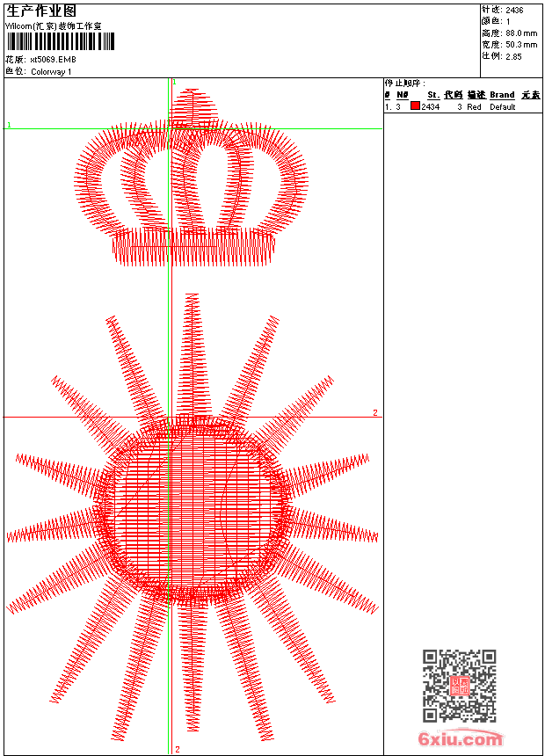
Task: Click the '颜色: 1' color count line
Action: (495, 21)
